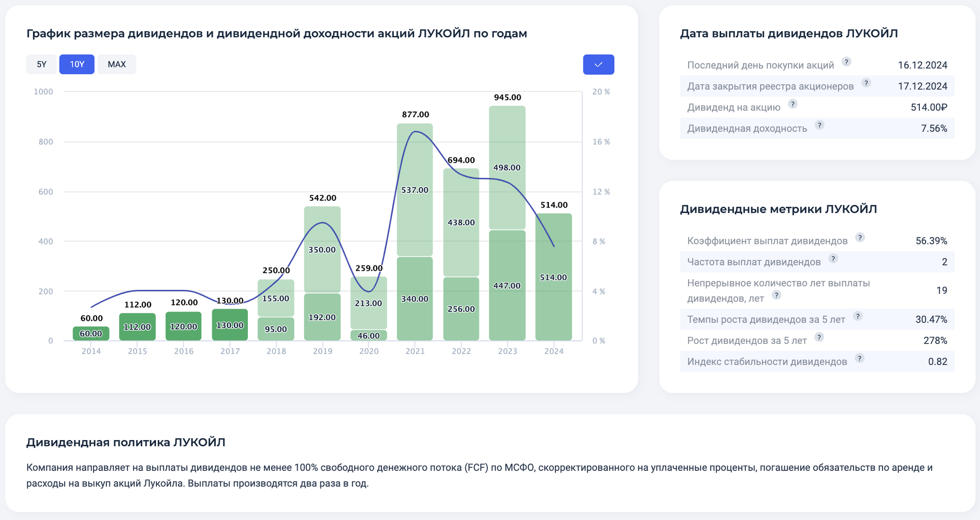The height and width of the screenshot is (520, 980).
Task: Click the 2022 lower bar segment 256.00
Action: 461,309
